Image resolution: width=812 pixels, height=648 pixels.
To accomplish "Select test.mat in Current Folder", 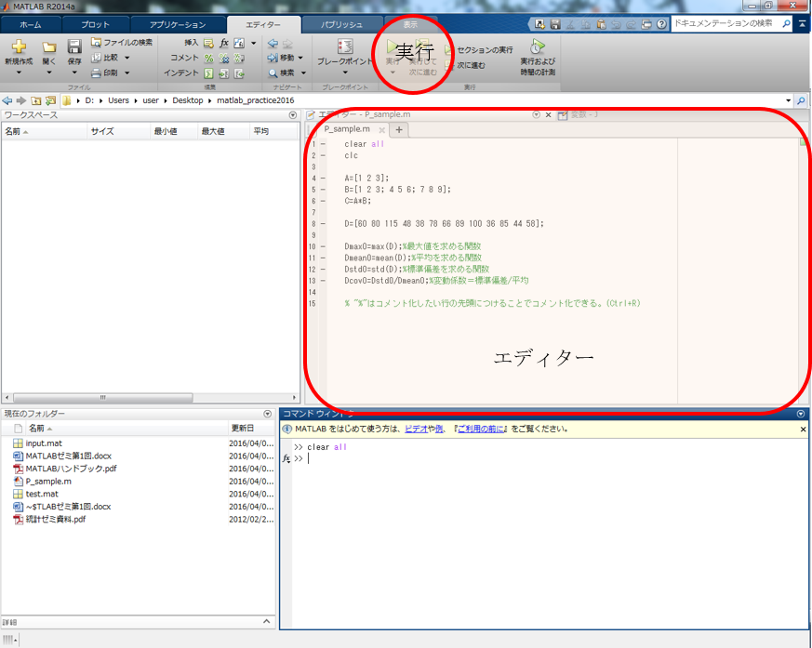I will click(42, 495).
